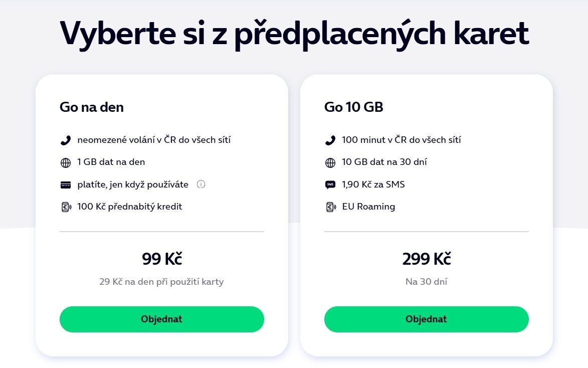Image resolution: width=588 pixels, height=368 pixels.
Task: Click Objednat on the Go 10 GB card
Action: [x=426, y=319]
